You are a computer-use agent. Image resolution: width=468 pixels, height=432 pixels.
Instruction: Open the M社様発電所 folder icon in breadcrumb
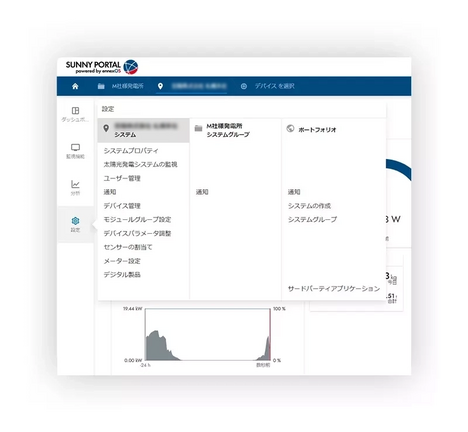pyautogui.click(x=101, y=86)
